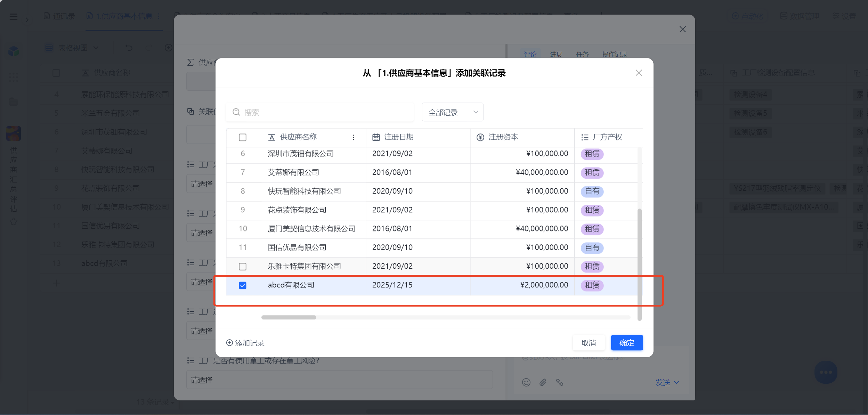Open the hamburger menu at top left

tap(13, 17)
